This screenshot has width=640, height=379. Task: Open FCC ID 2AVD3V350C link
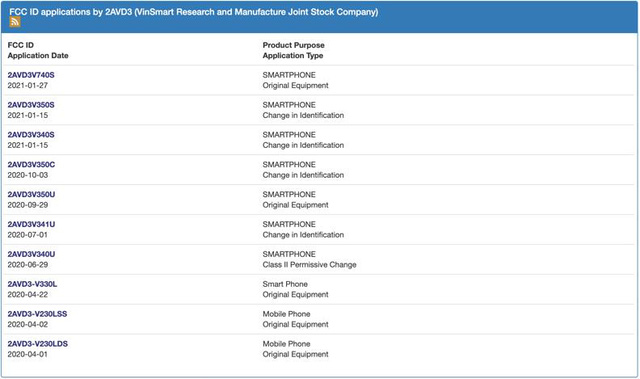[x=31, y=164]
